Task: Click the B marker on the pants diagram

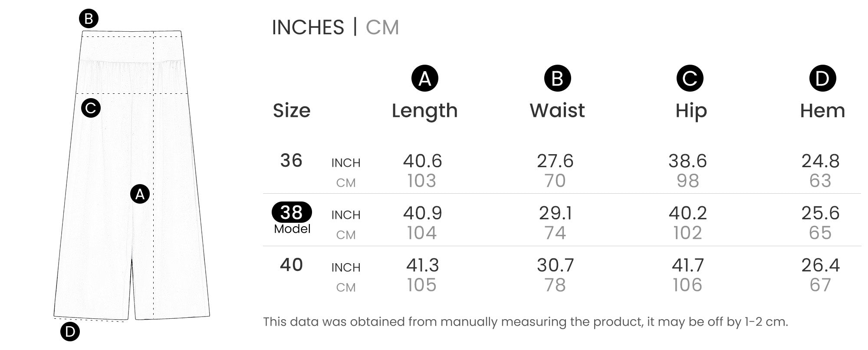Action: coord(89,19)
